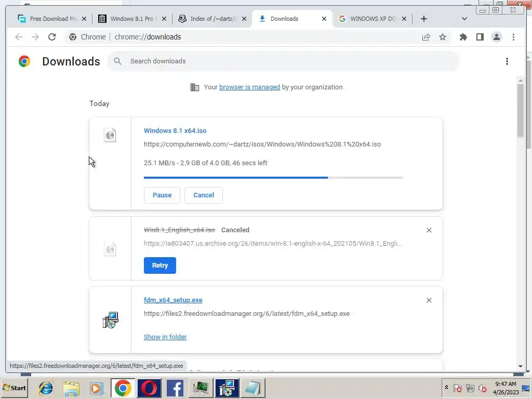The image size is (532, 399).
Task: Click the network status tray icon
Action: pos(470,388)
